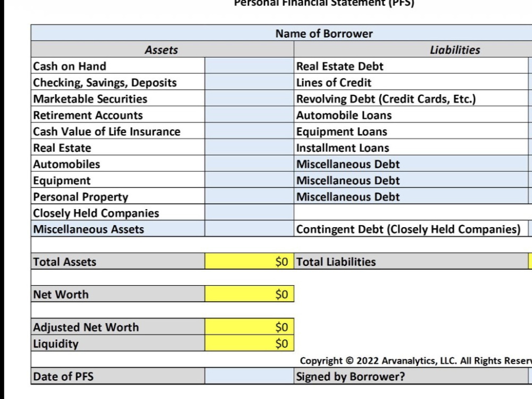Select the Cash on Hand label

[x=70, y=66]
